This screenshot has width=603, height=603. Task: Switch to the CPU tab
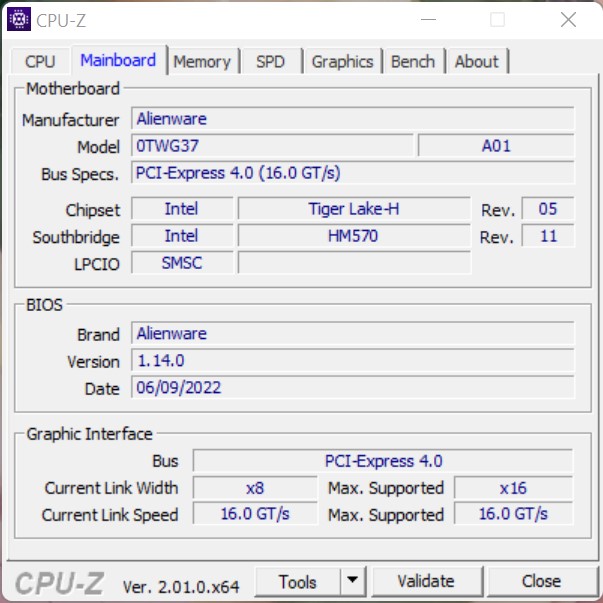40,61
